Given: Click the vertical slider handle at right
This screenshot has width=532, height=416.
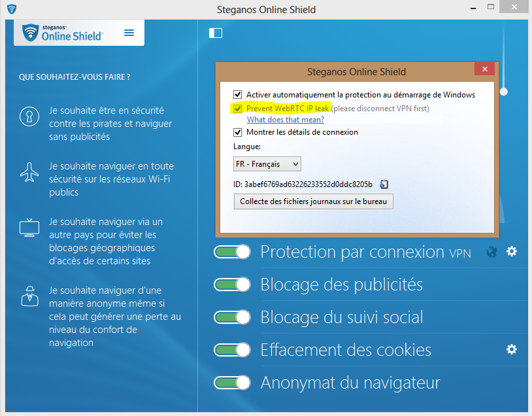Looking at the screenshot, I should [503, 92].
